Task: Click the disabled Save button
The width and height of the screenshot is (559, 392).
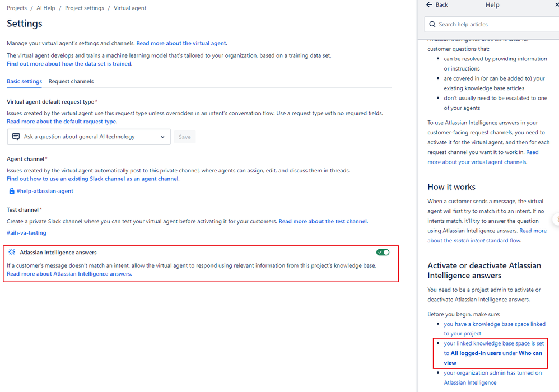Action: click(185, 137)
